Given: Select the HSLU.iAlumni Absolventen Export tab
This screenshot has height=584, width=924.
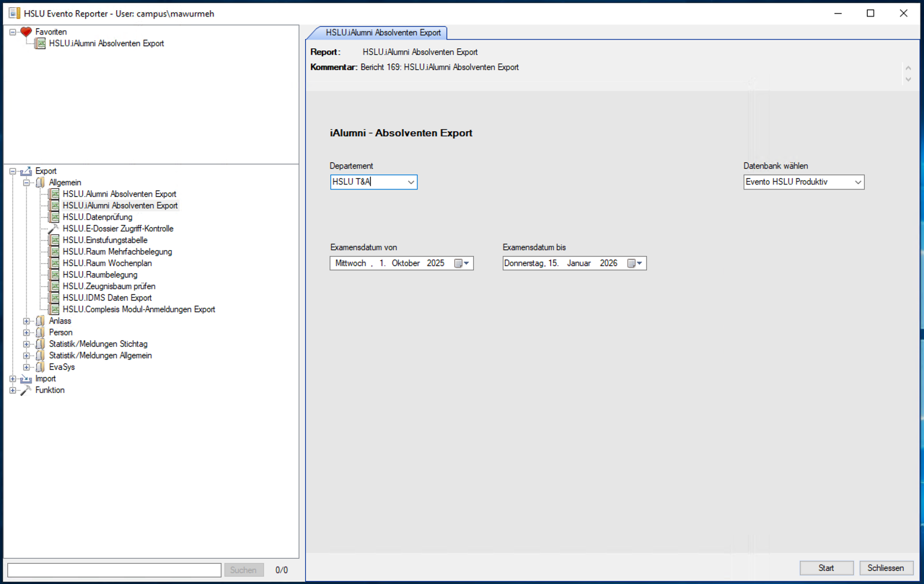Looking at the screenshot, I should point(376,32).
